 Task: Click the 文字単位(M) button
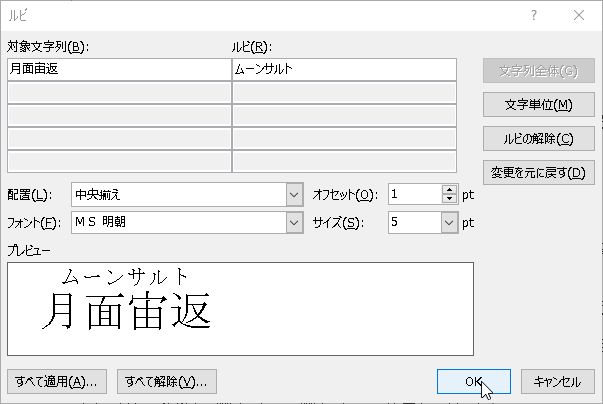538,105
